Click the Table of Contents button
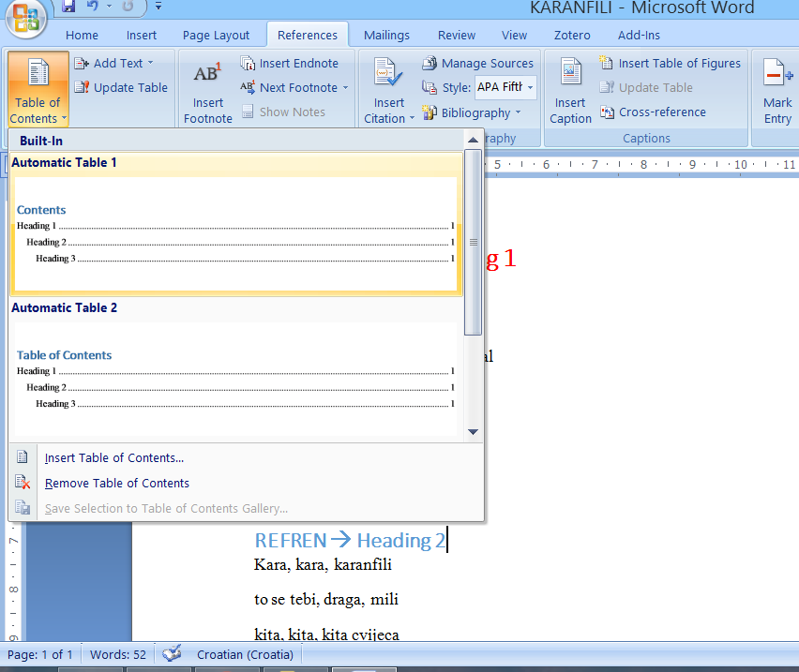This screenshot has height=672, width=799. (x=38, y=89)
